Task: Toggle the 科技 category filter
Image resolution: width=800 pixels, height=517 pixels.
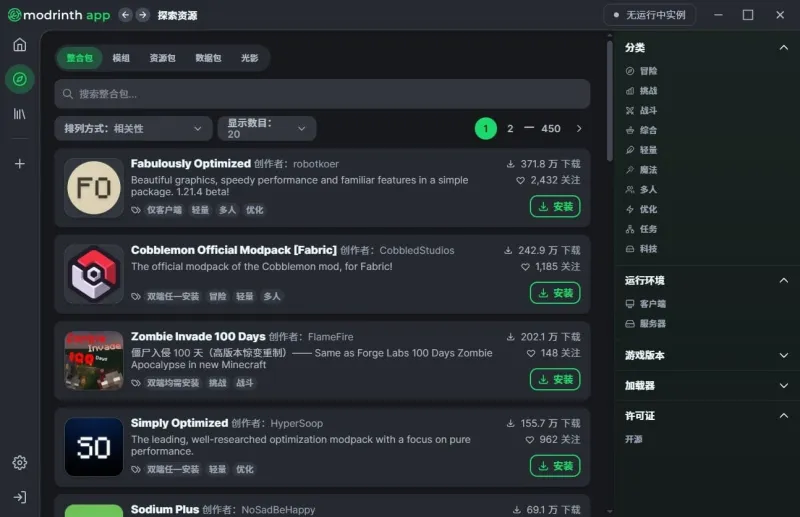Action: coord(642,249)
